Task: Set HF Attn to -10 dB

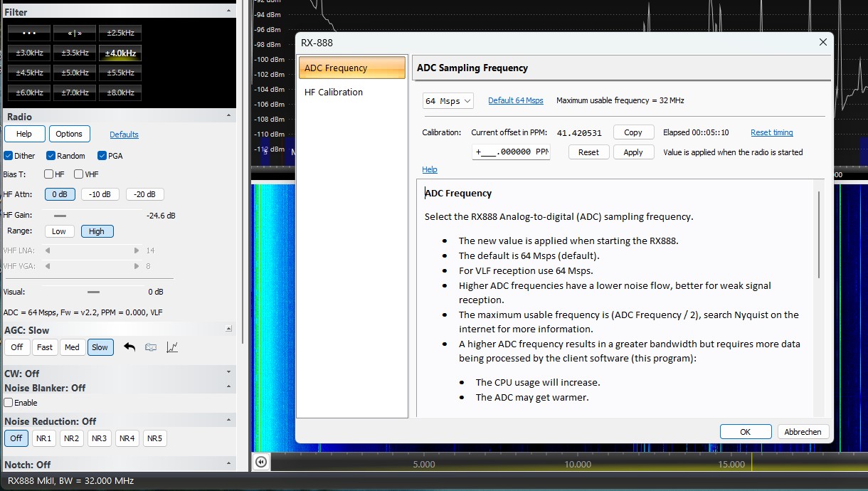Action: (100, 194)
